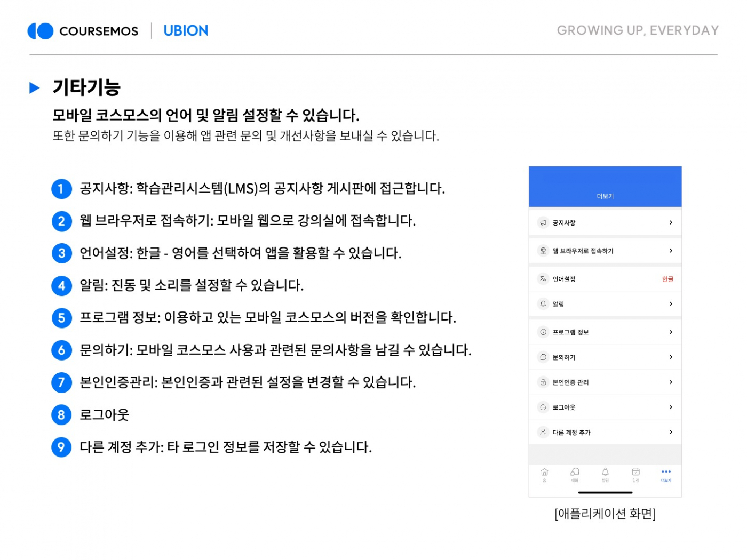Click the translate icon next to 언어설정
Image resolution: width=747 pixels, height=560 pixels.
pos(543,279)
